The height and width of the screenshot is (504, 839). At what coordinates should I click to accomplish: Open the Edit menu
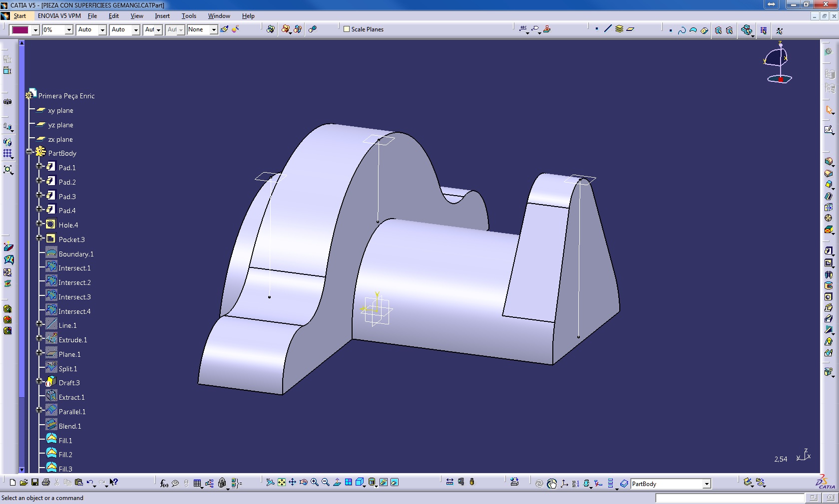tap(114, 16)
